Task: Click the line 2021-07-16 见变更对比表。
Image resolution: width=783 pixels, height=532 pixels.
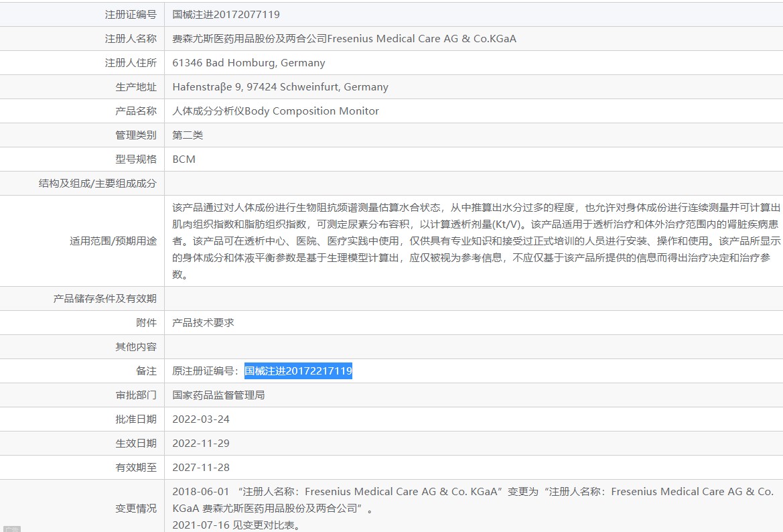Action: coord(236,525)
